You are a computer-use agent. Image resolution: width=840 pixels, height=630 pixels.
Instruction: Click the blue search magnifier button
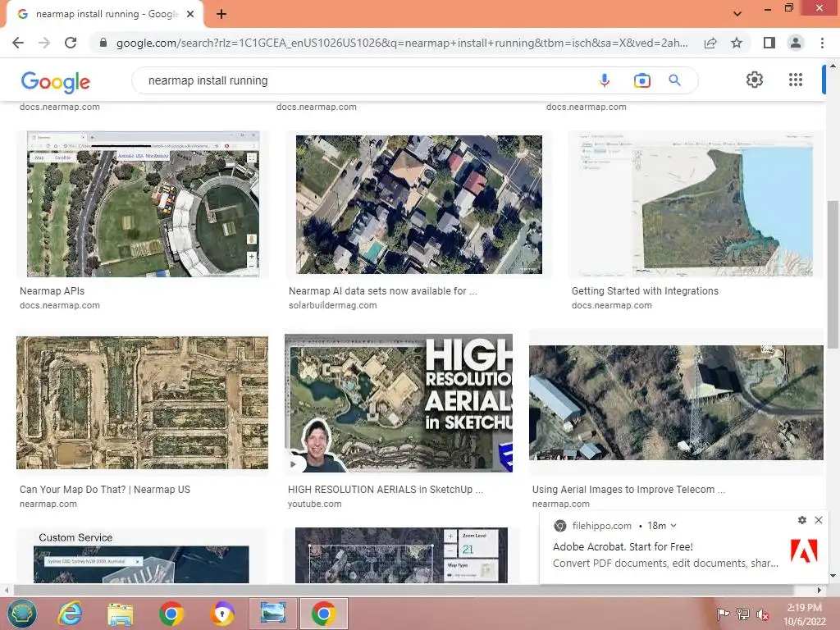tap(674, 80)
